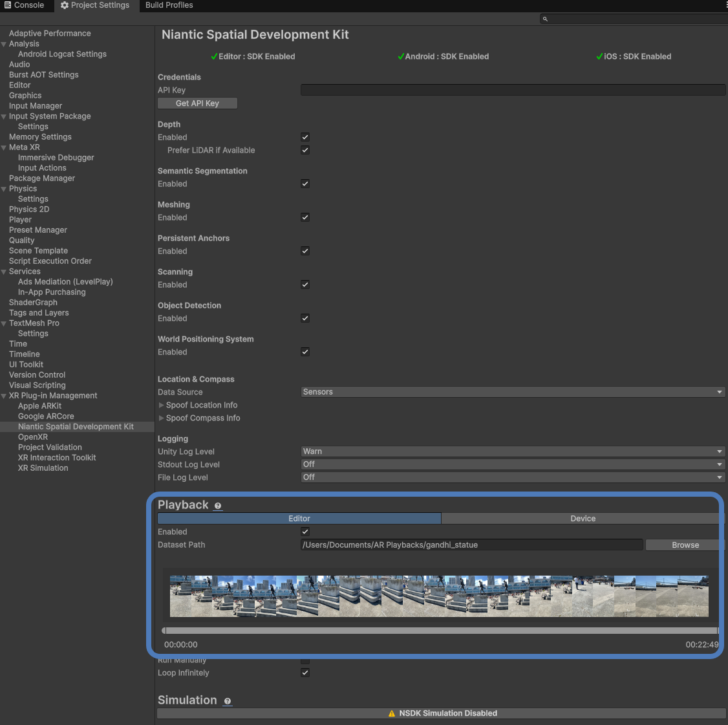Click the Console tab icon

coord(6,5)
